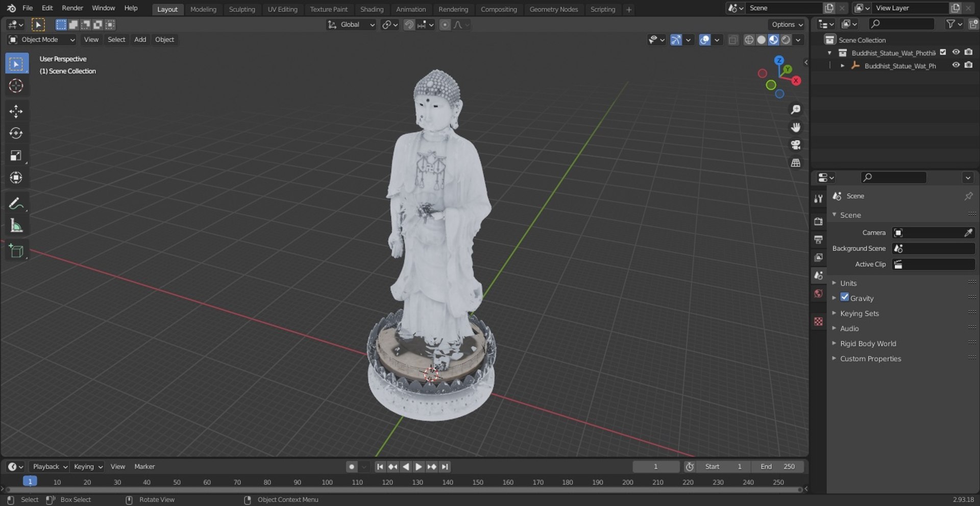The image size is (980, 506).
Task: Play the animation forward
Action: tap(419, 467)
